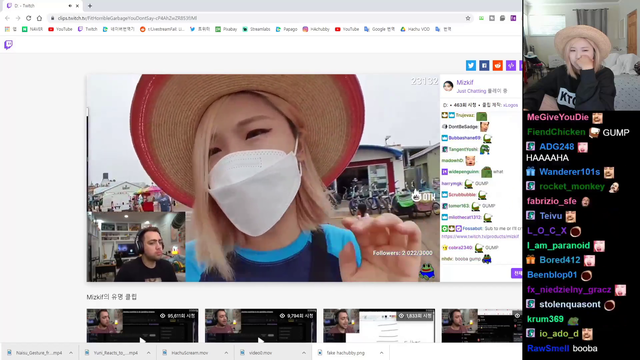Expand options for HachuScream.mov download
Viewport: 640px width, 360px height.
coord(226,353)
